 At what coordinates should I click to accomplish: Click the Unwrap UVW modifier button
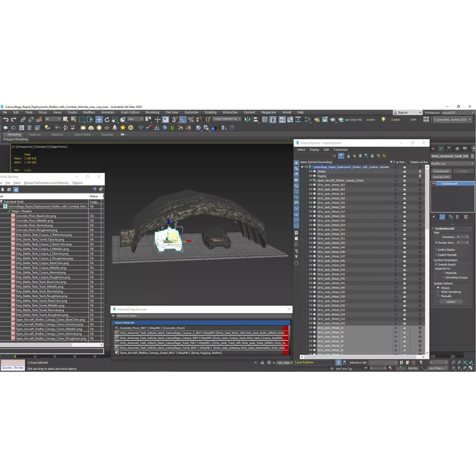point(441,177)
